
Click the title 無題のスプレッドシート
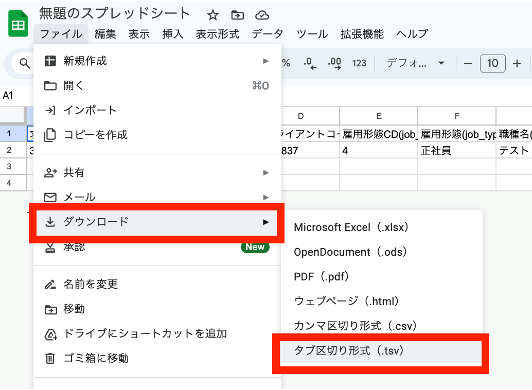pos(114,14)
